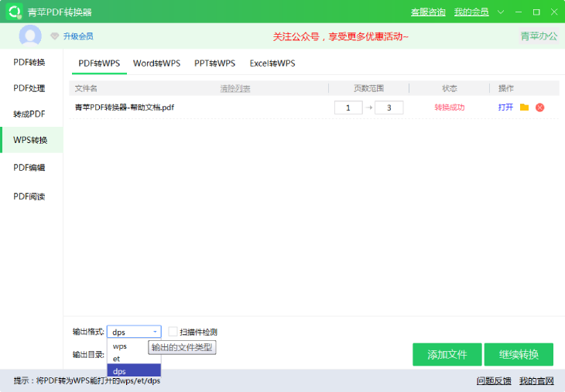The image size is (565, 392).
Task: Click the diamond VIP icon
Action: pyautogui.click(x=54, y=36)
